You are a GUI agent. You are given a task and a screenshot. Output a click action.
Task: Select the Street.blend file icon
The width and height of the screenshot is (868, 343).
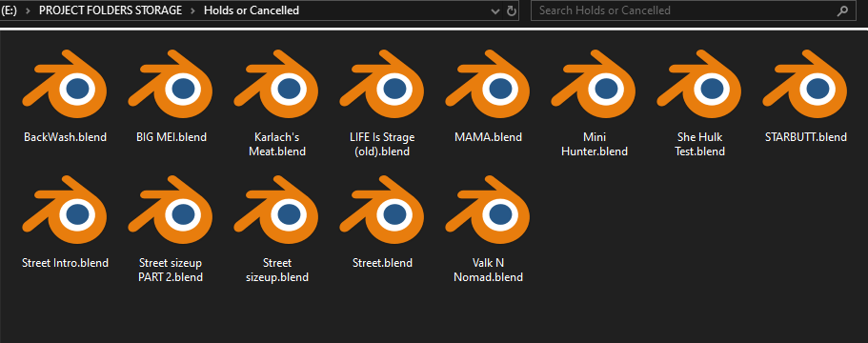pyautogui.click(x=382, y=211)
